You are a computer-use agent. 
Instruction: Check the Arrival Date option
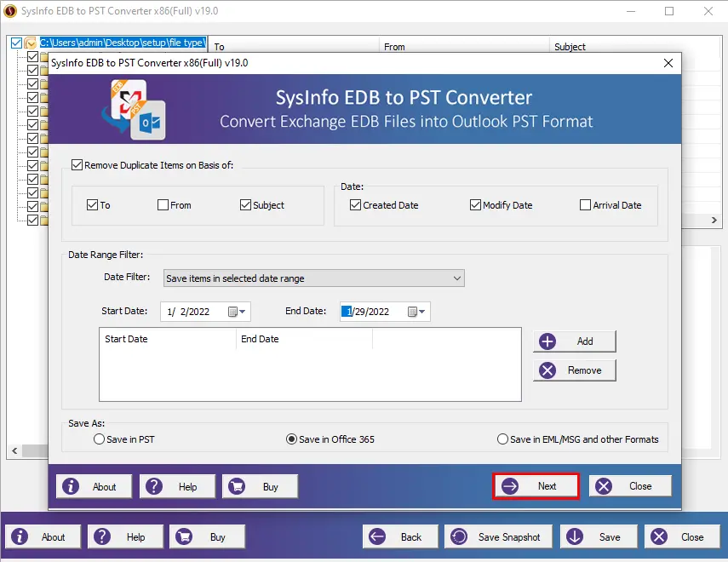[585, 205]
